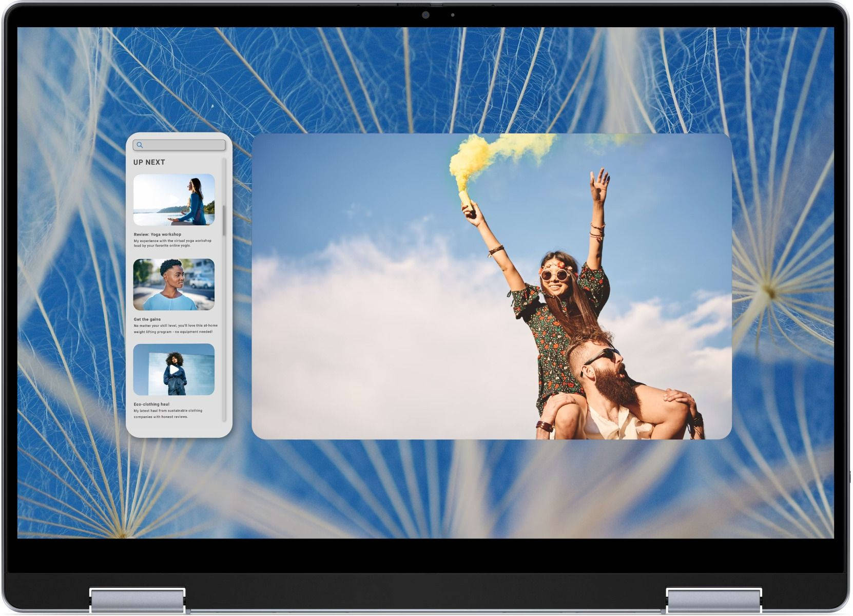Viewport: 853px width, 616px height.
Task: Click the webcam lens above the screen
Action: click(x=425, y=15)
